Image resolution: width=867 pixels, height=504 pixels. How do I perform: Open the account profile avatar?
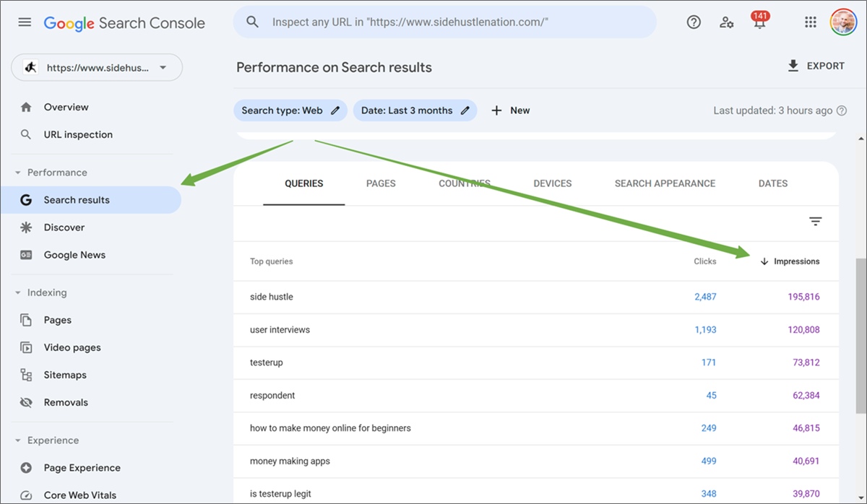[x=843, y=22]
